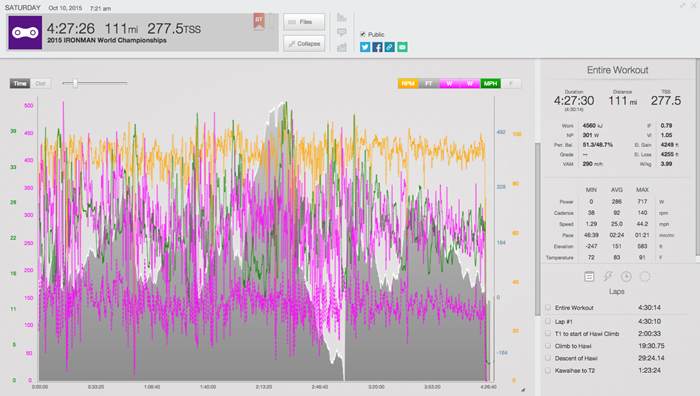Open the comments speech bubble icon
The height and width of the screenshot is (396, 700).
pos(342,33)
